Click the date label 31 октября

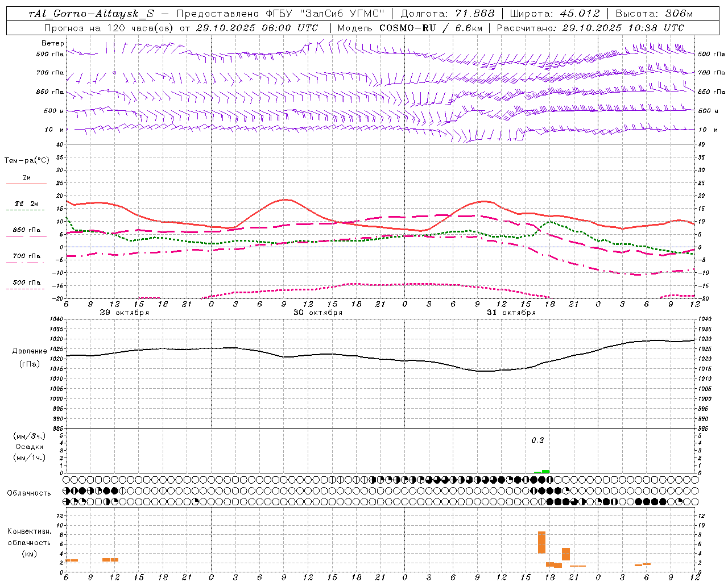tap(511, 313)
